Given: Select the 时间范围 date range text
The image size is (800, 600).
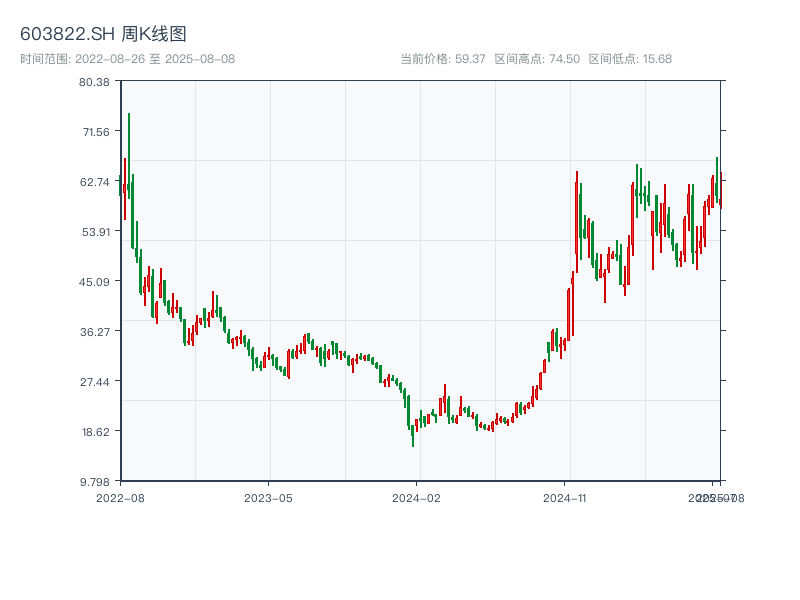Looking at the screenshot, I should pos(128,59).
